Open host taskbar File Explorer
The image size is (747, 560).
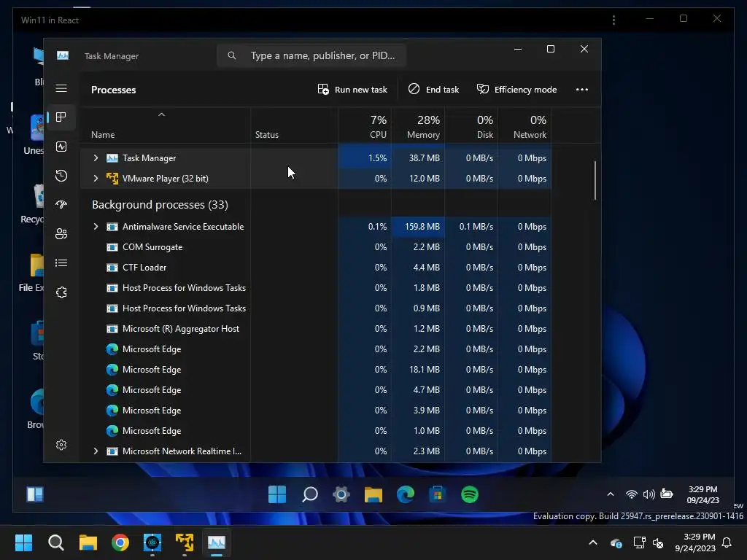tap(88, 542)
